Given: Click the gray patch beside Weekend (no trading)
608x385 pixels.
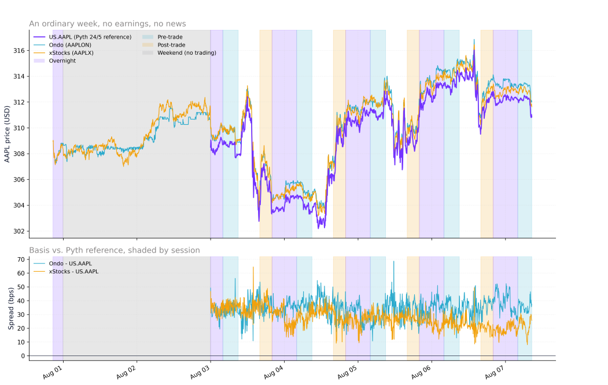Looking at the screenshot, I should [x=148, y=53].
